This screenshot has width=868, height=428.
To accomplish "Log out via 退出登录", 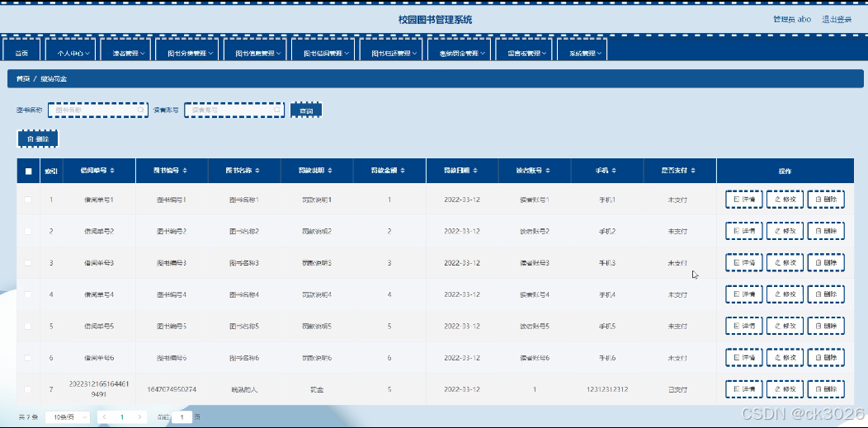I will click(837, 19).
